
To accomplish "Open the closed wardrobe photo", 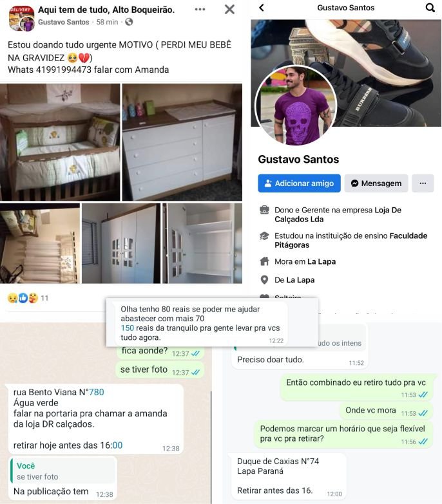I will click(x=121, y=243).
